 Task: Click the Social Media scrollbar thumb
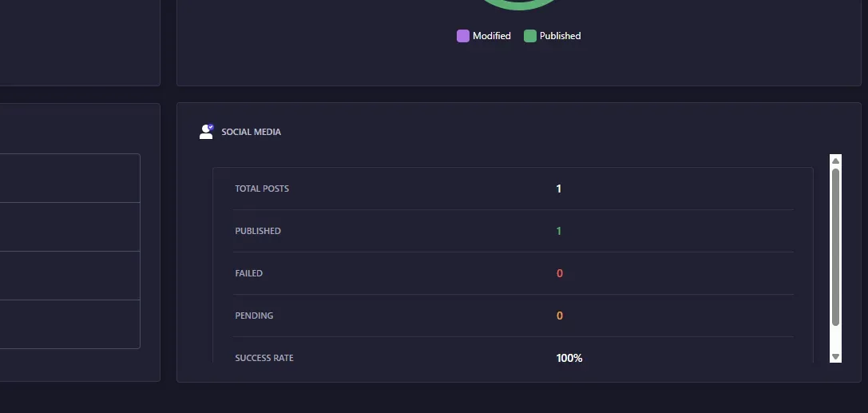point(835,246)
